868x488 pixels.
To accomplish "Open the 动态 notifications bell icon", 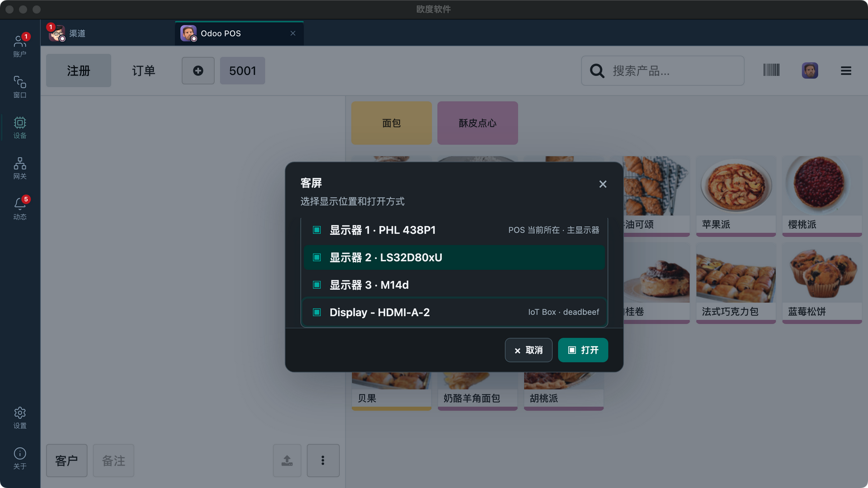I will (20, 209).
